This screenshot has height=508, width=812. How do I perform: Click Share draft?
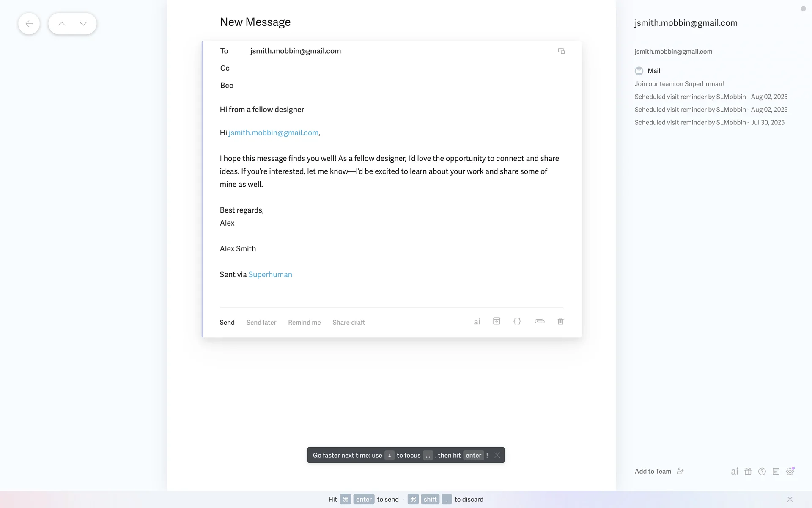pyautogui.click(x=348, y=323)
